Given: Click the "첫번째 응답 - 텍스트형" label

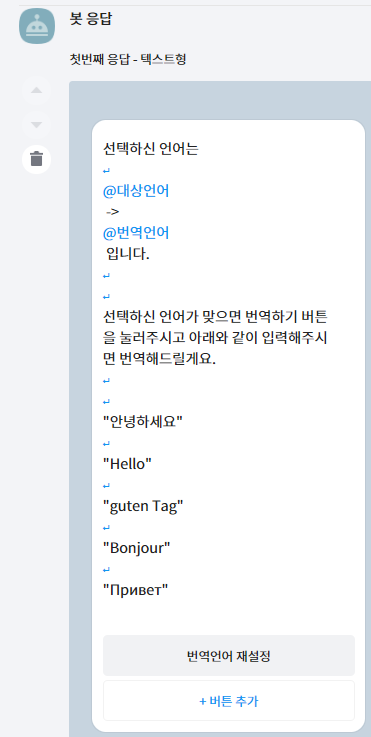Looking at the screenshot, I should [128, 59].
